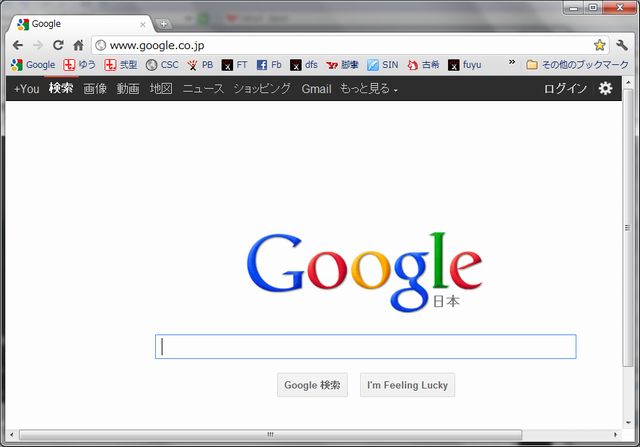The height and width of the screenshot is (447, 640).
Task: Maximize the Chrome window
Action: pyautogui.click(x=593, y=8)
